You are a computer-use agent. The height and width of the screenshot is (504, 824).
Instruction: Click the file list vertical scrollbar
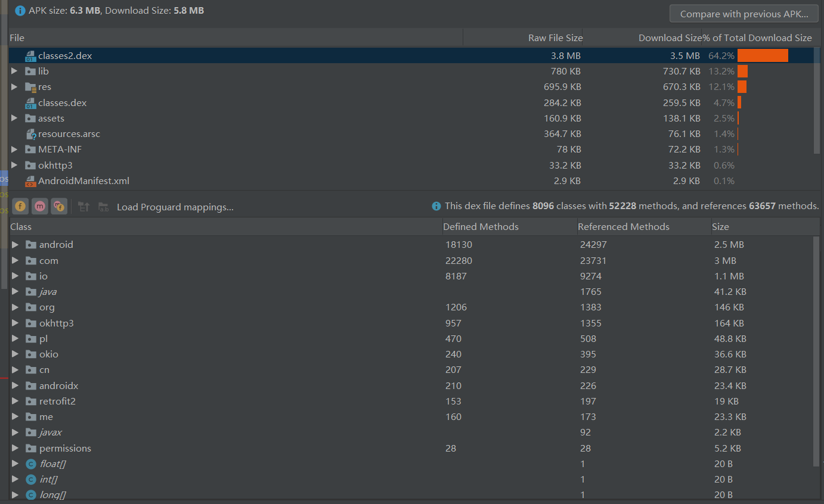[x=817, y=100]
